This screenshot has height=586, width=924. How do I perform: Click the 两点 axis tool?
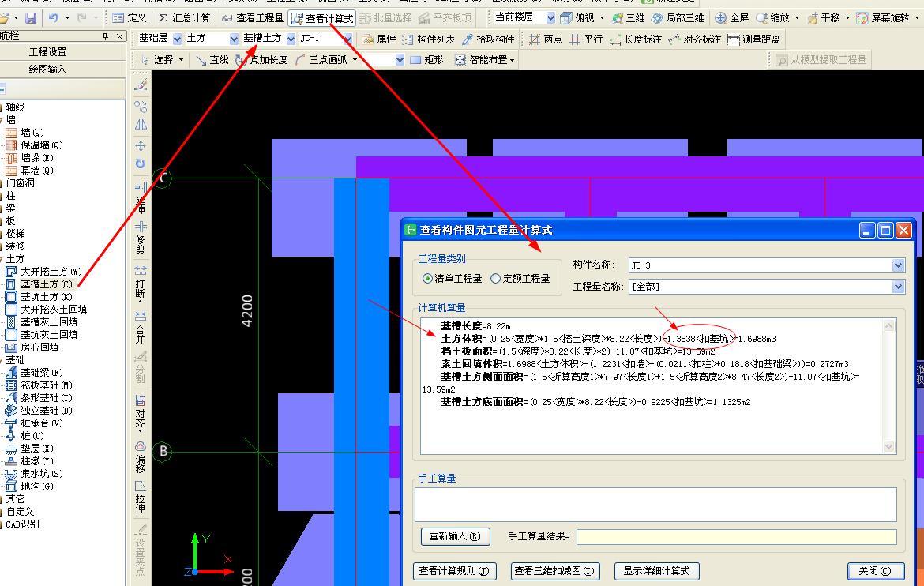(x=545, y=39)
